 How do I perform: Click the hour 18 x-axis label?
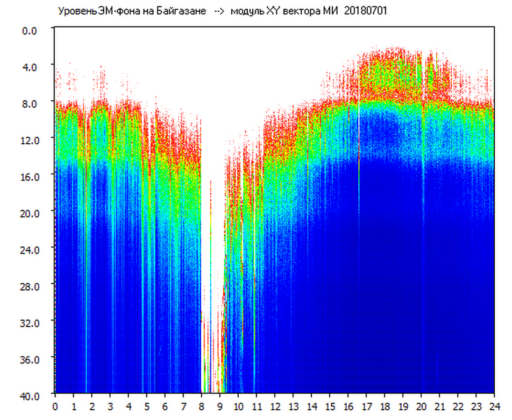click(x=384, y=406)
